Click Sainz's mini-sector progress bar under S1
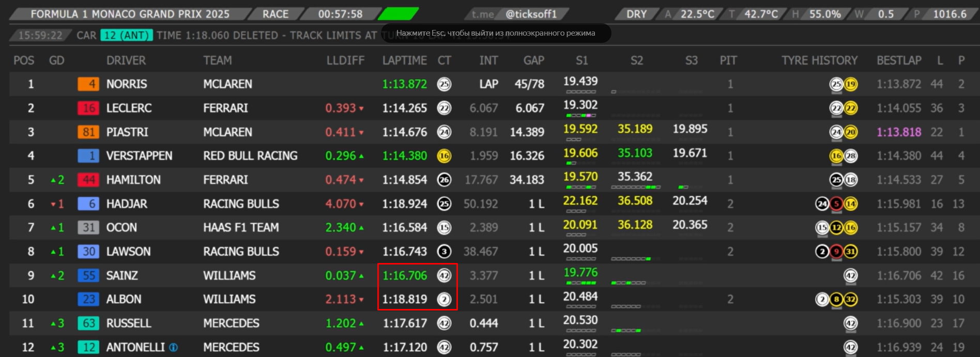The height and width of the screenshot is (357, 980). (581, 283)
